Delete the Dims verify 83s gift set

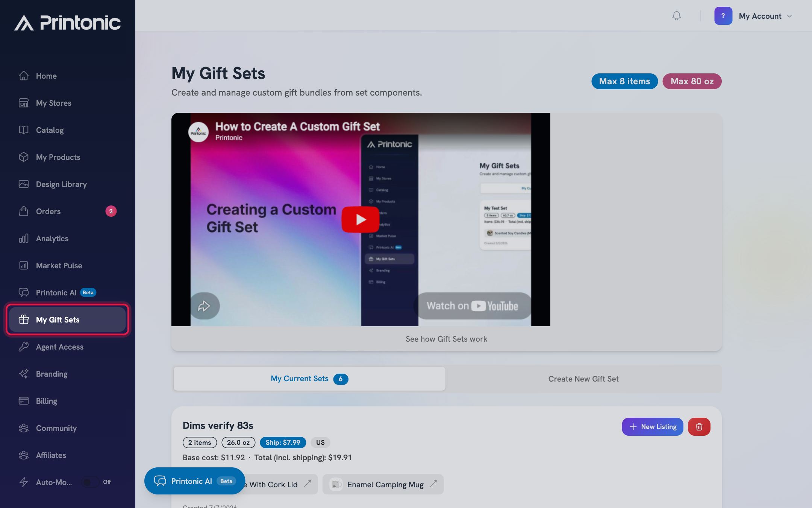699,427
